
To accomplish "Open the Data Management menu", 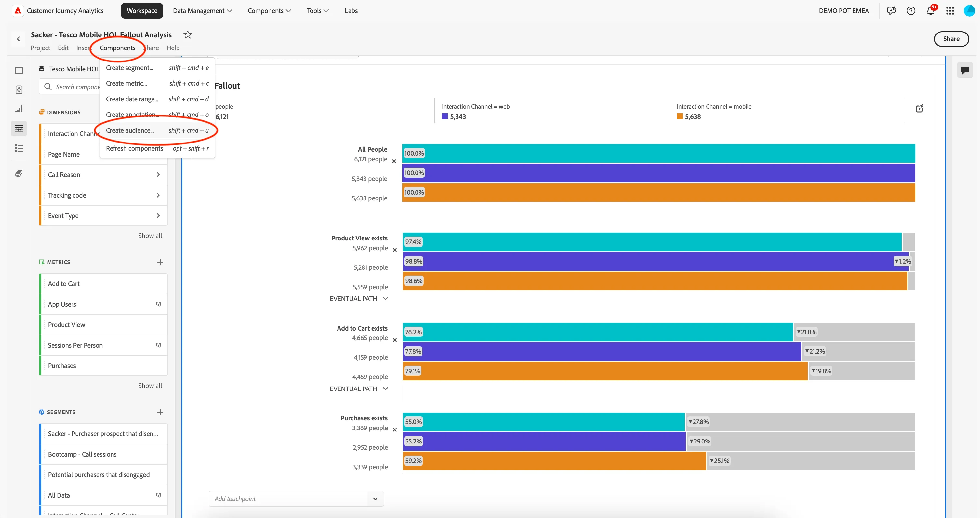I will (x=202, y=11).
